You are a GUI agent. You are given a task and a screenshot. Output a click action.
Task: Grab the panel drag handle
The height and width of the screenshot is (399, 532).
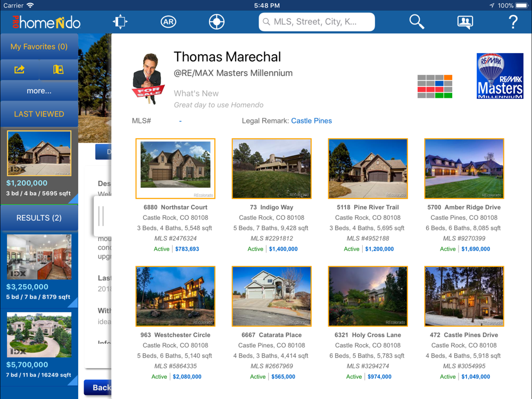101,216
